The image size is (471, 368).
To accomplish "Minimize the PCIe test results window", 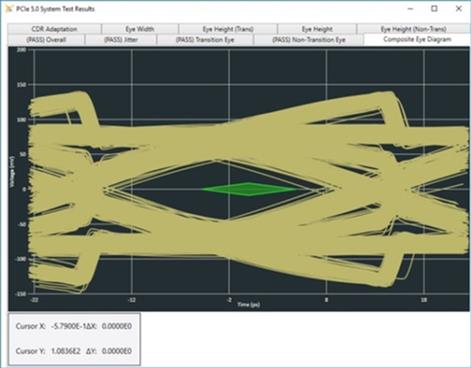I will (x=411, y=9).
